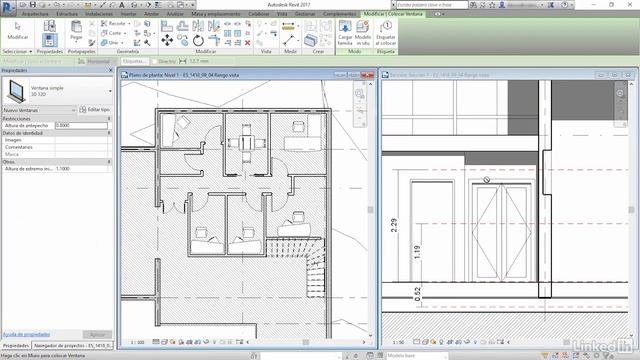Open Propiedades de tipo icon above Propiedades
Image resolution: width=640 pixels, height=360 pixels.
(50, 26)
